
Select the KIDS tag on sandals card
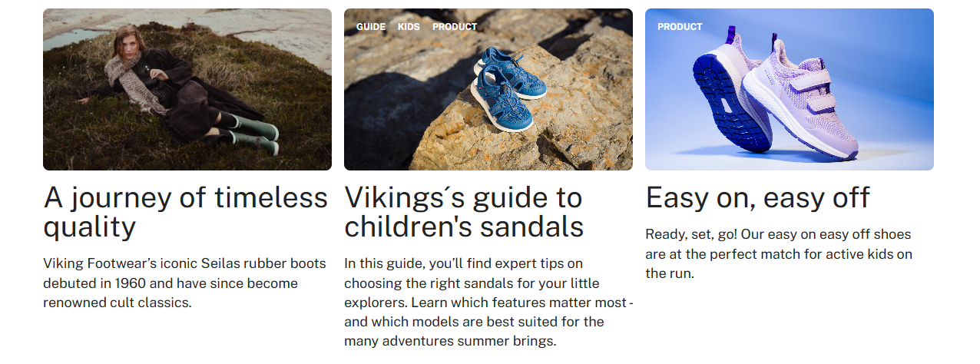409,27
